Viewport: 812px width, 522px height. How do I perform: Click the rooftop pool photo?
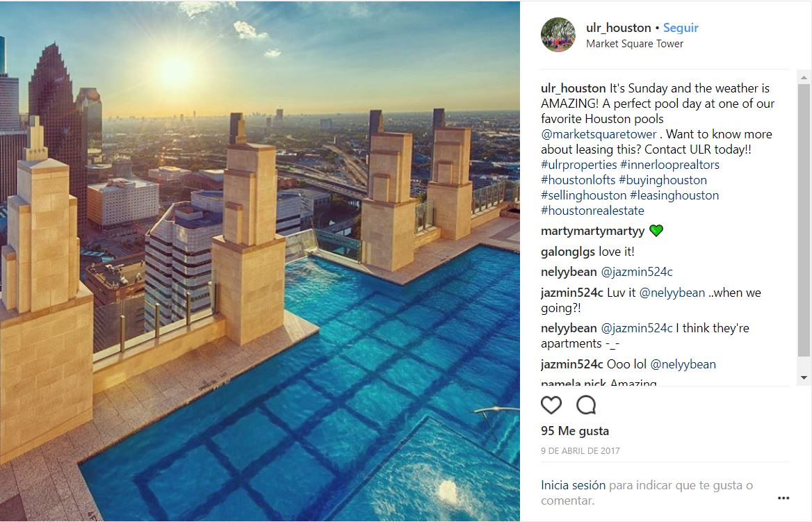(x=260, y=261)
